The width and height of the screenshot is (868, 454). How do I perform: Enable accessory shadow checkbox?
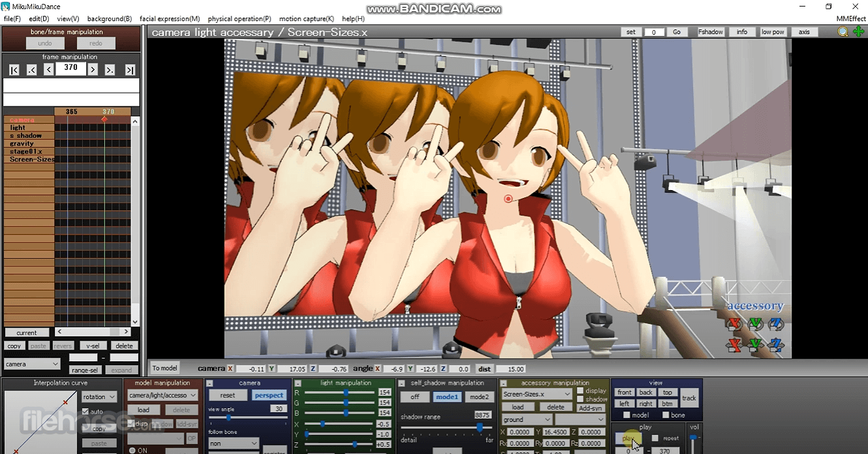580,399
